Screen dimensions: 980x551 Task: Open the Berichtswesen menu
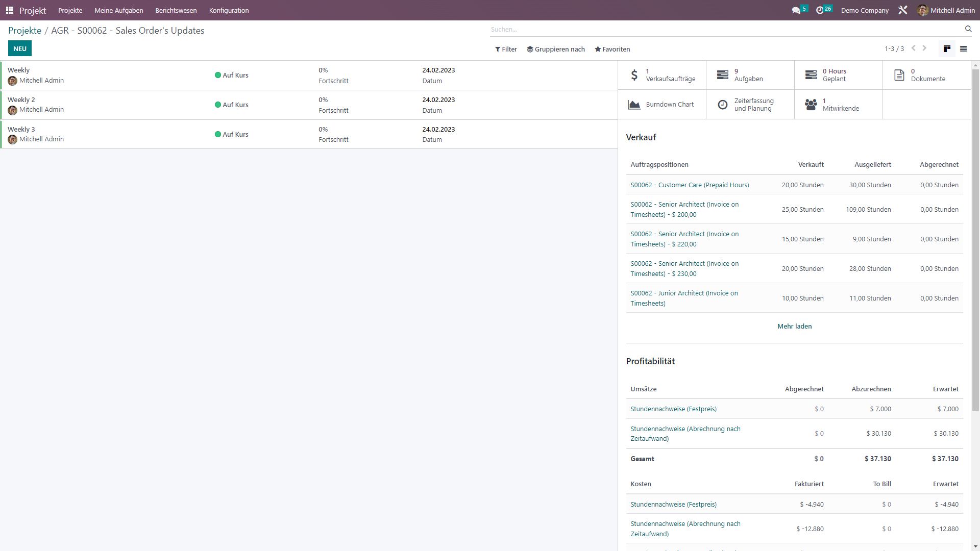pyautogui.click(x=176, y=10)
